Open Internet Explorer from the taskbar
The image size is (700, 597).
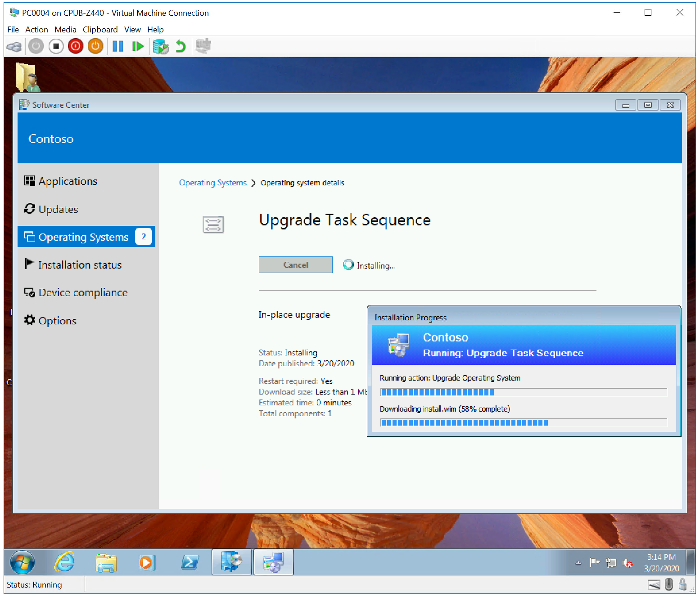click(x=64, y=562)
